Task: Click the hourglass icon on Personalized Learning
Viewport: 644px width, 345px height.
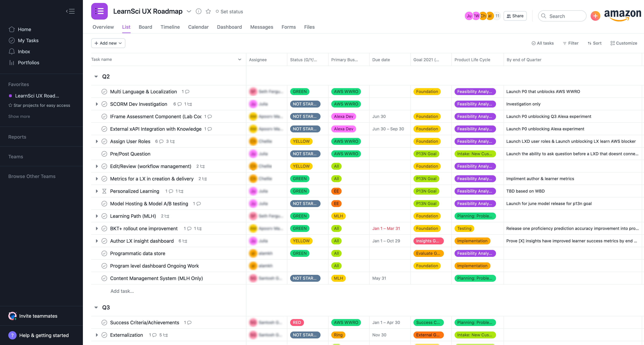Action: pyautogui.click(x=104, y=191)
